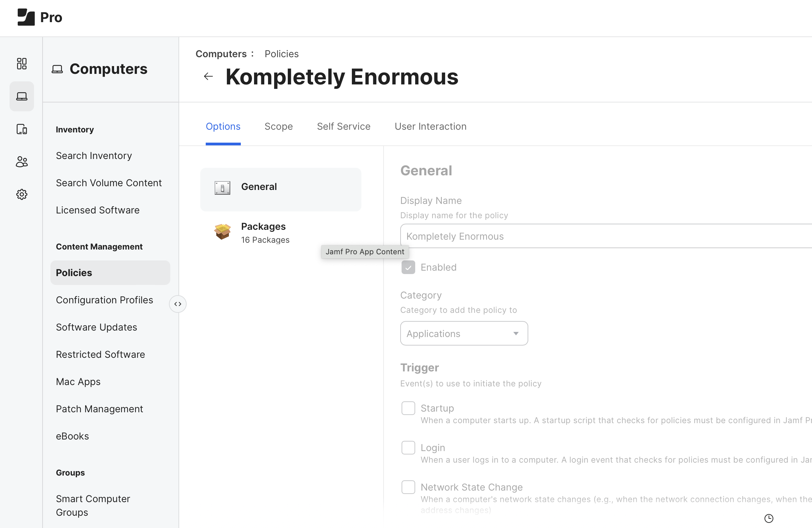The height and width of the screenshot is (528, 812).
Task: Open Configuration Profiles in the sidebar
Action: [x=105, y=300]
